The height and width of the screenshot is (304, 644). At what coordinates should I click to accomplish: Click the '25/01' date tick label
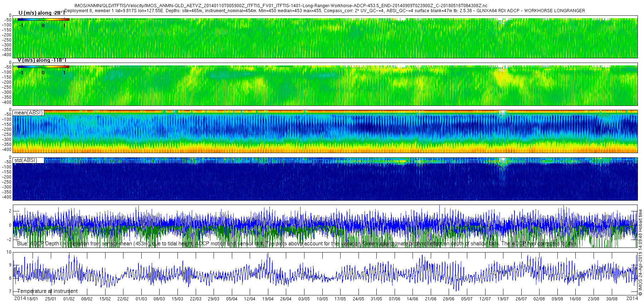pos(51,299)
